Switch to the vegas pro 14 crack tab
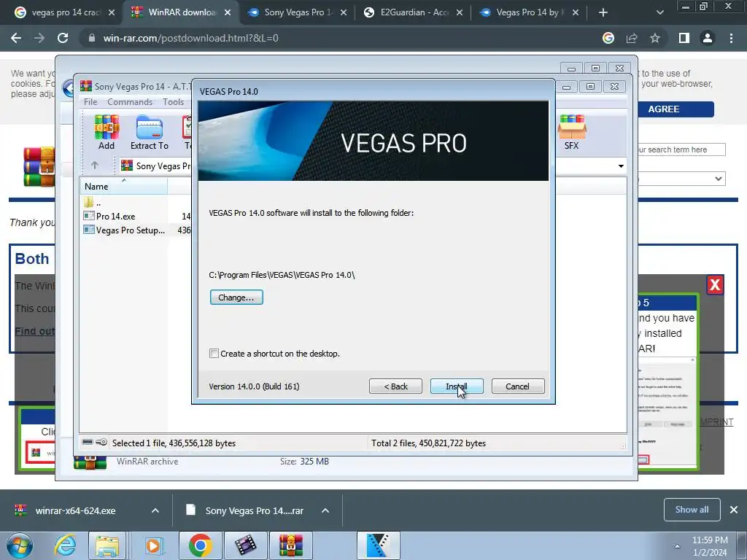The height and width of the screenshot is (560, 747). pyautogui.click(x=64, y=12)
